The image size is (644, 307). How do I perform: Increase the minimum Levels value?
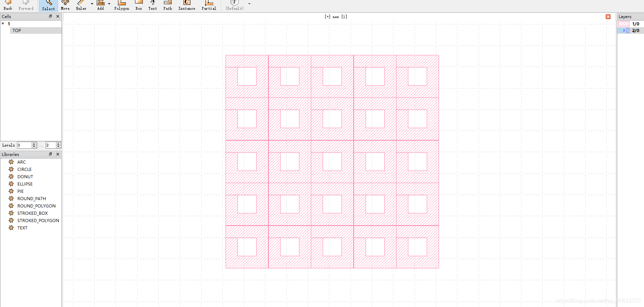click(34, 144)
